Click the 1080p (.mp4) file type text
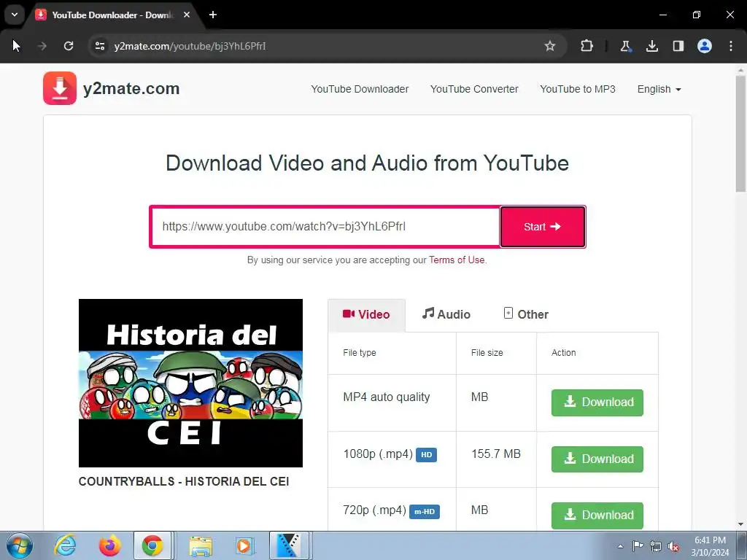Image resolution: width=747 pixels, height=560 pixels. (x=378, y=454)
